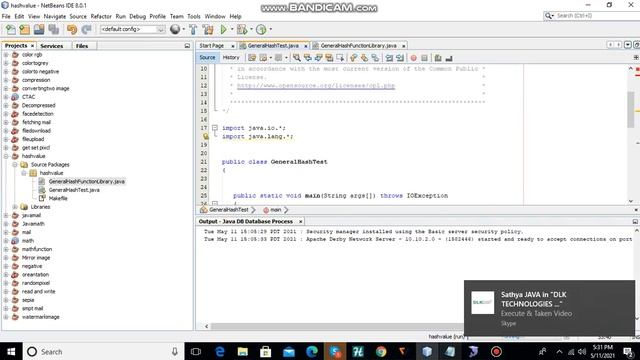Select the facedetection project

(38, 114)
